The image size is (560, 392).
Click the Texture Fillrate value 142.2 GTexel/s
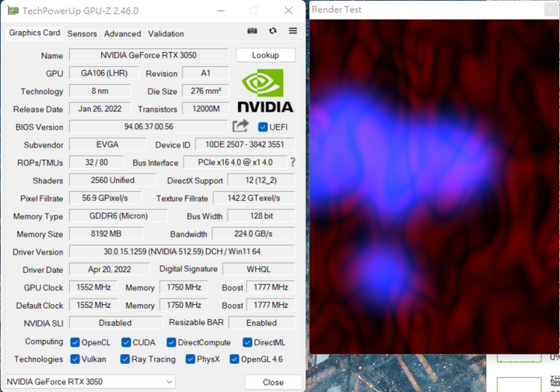[254, 198]
